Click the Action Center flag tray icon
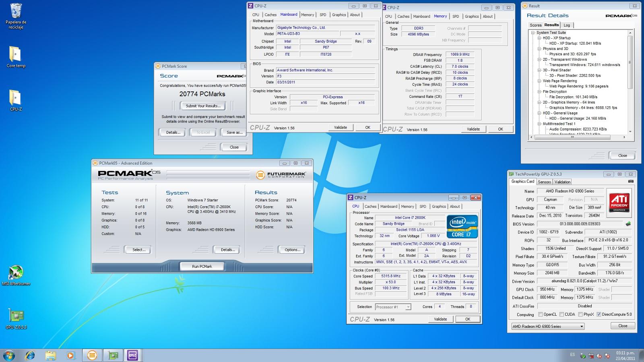Image resolution: width=644 pixels, height=362 pixels. 607,356
